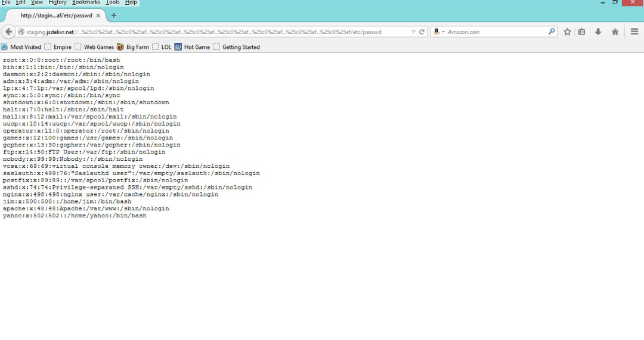The image size is (644, 340).
Task: Close the /etc/passwd tab
Action: [98, 15]
